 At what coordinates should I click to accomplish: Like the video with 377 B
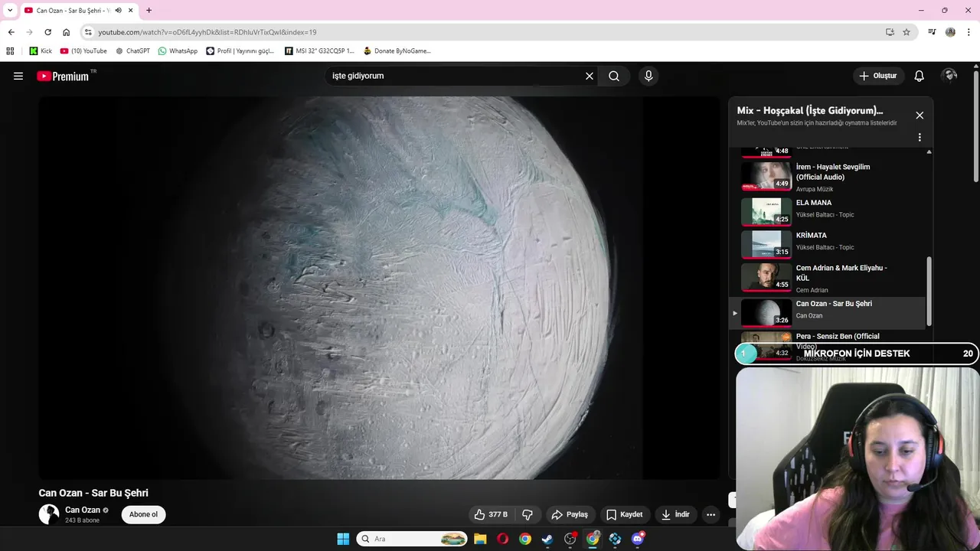pos(491,514)
